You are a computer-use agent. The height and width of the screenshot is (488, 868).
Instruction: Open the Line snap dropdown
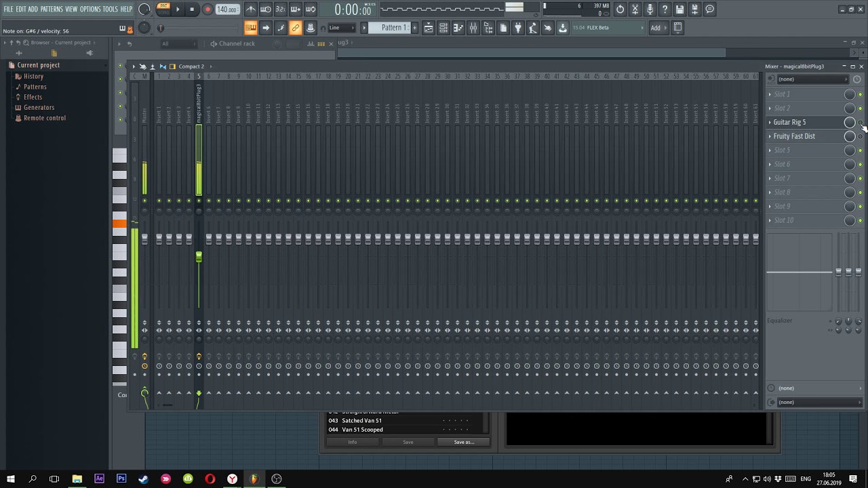(x=342, y=28)
